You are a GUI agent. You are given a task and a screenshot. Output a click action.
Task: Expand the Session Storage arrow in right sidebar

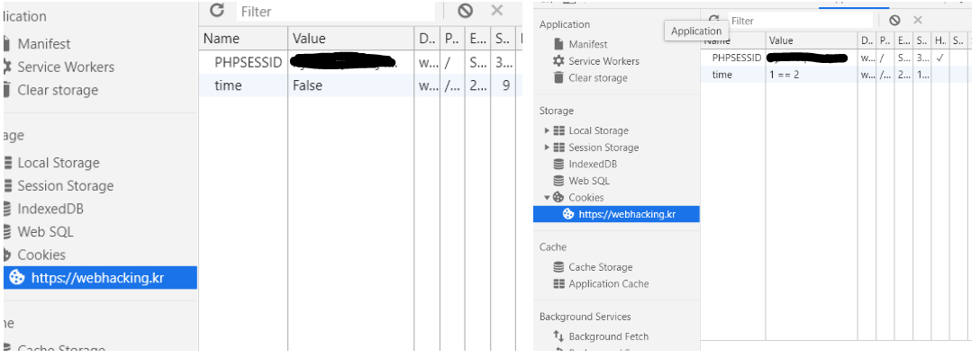coord(547,148)
